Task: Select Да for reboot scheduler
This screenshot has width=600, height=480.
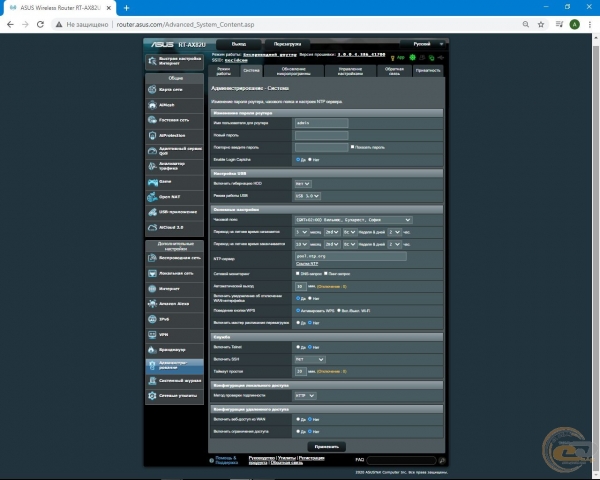Action: click(x=298, y=323)
